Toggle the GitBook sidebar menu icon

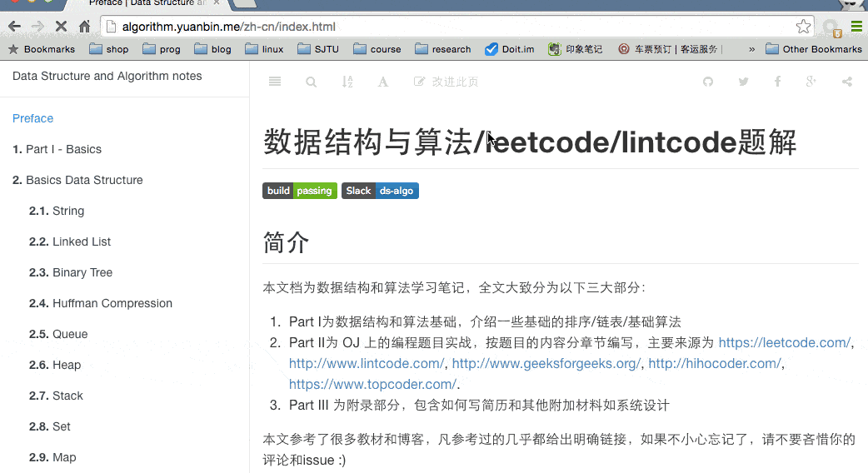pos(275,82)
